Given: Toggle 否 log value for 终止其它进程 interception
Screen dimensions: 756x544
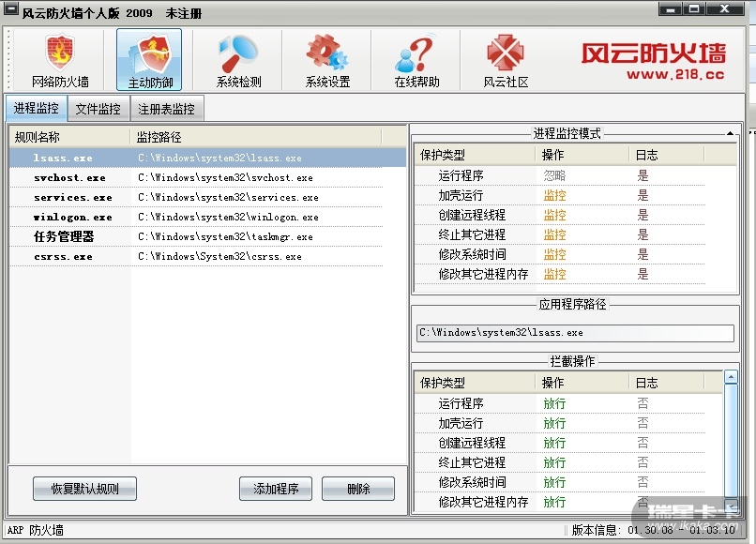Looking at the screenshot, I should coord(643,463).
